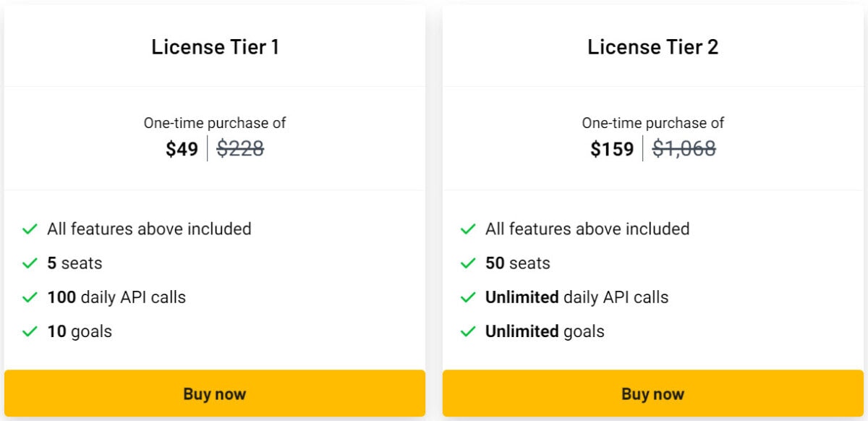The height and width of the screenshot is (421, 868).
Task: Click the checkmark beside 'Unlimited daily API calls'
Action: tap(467, 297)
